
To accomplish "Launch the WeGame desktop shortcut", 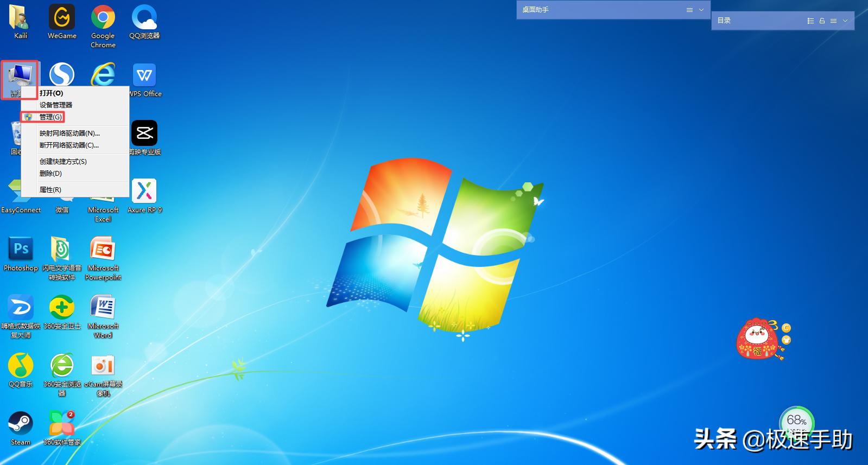I will pos(62,22).
